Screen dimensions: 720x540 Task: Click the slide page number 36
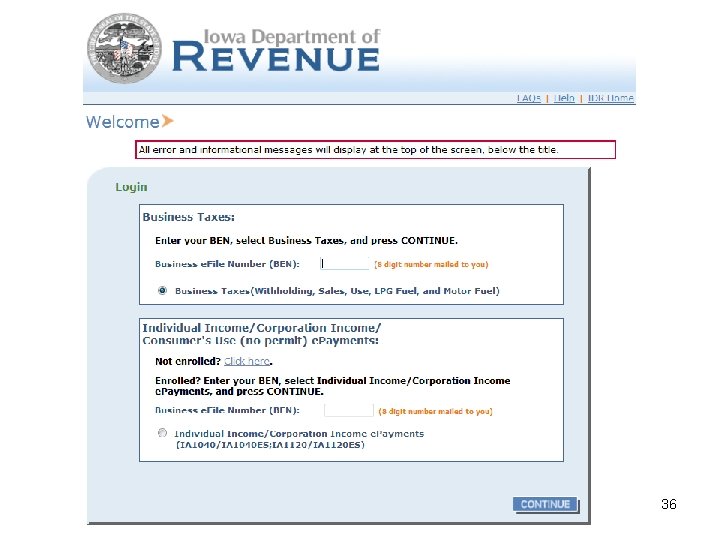669,504
